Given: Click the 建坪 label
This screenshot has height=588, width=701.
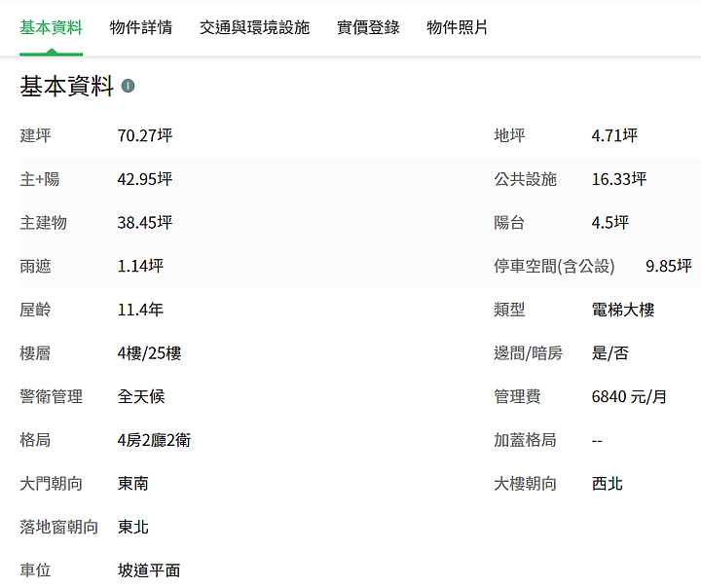Looking at the screenshot, I should coord(35,135).
